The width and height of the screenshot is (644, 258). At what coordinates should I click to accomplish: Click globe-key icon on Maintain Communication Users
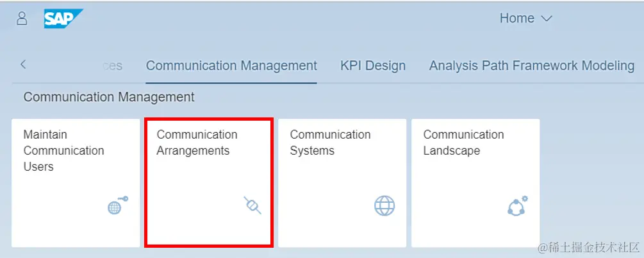pos(117,205)
